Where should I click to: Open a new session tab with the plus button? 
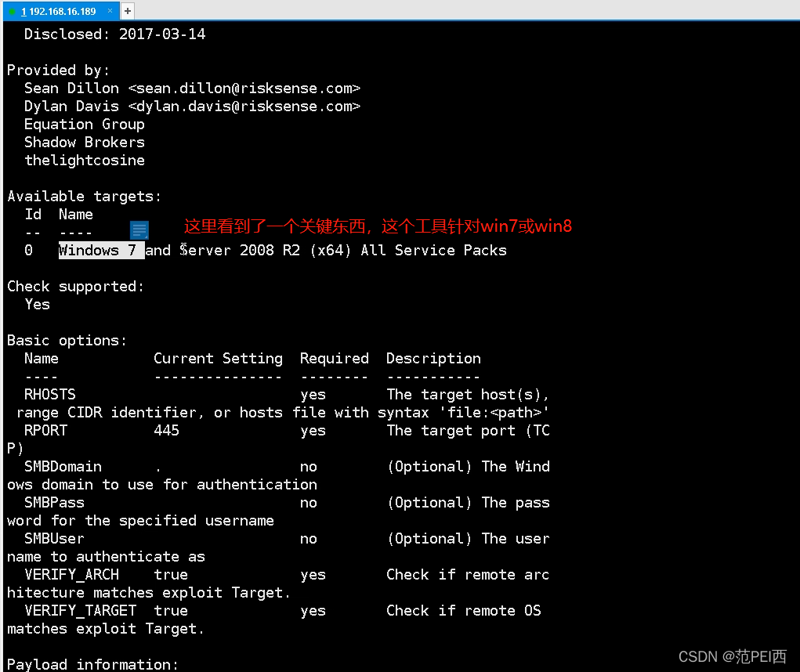tap(128, 11)
